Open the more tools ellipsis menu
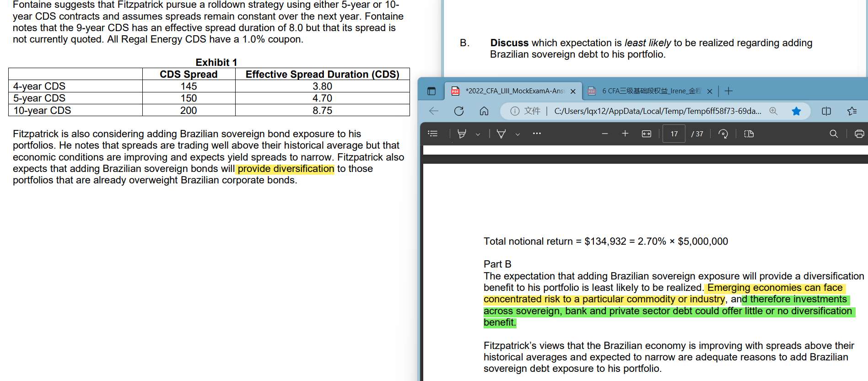The image size is (868, 381). (537, 134)
